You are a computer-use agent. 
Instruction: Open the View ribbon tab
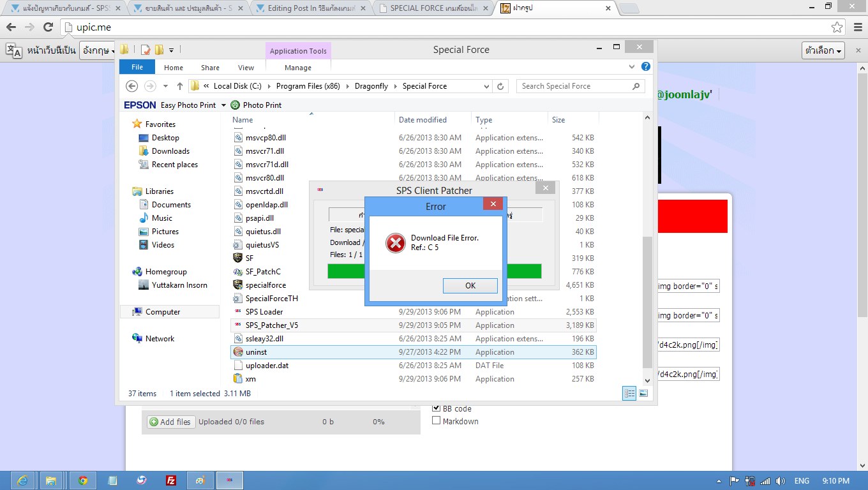pos(246,68)
